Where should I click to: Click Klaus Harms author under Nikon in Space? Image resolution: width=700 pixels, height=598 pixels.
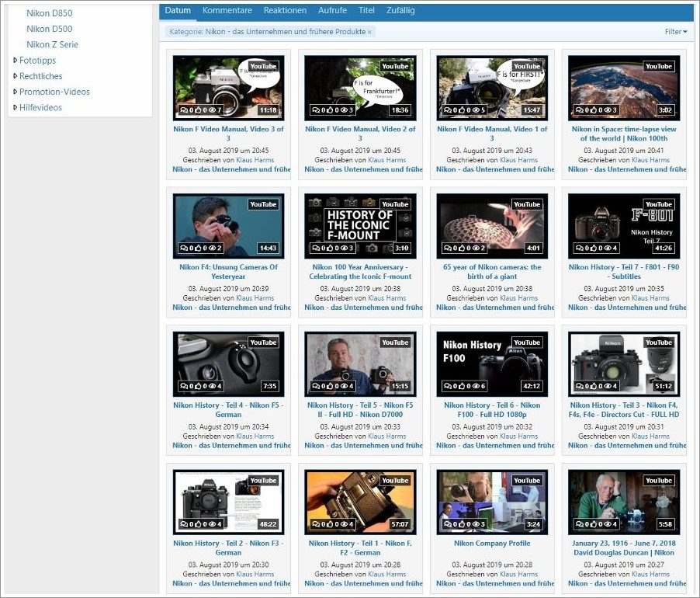pos(650,160)
